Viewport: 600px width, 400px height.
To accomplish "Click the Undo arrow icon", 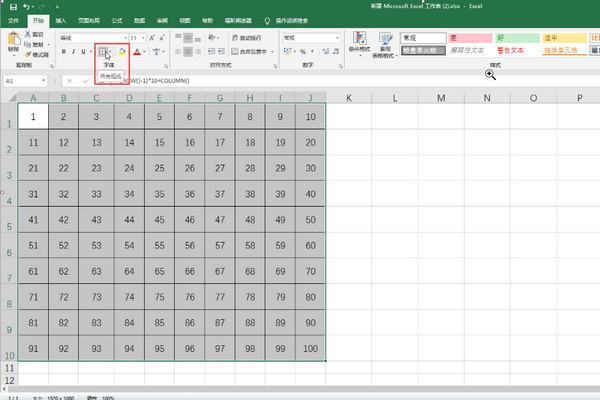I will (x=26, y=7).
